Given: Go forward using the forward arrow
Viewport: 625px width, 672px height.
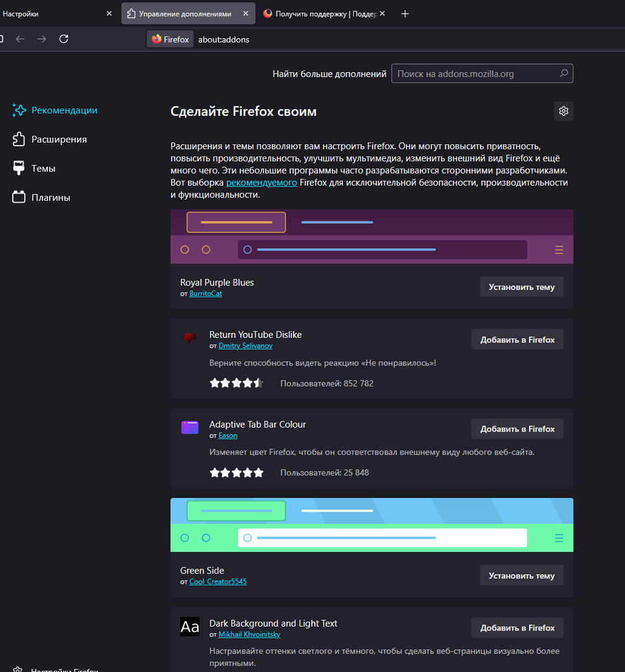Looking at the screenshot, I should 42,39.
